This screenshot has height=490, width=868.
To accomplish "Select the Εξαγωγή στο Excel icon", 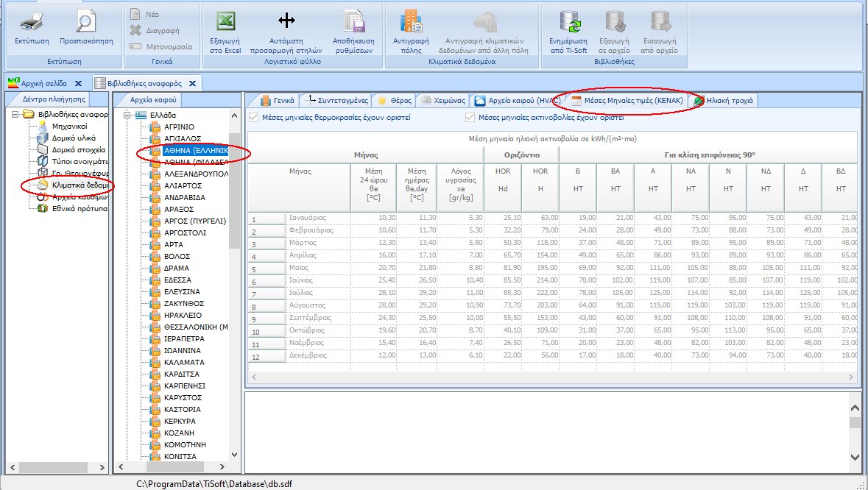I will point(223,32).
